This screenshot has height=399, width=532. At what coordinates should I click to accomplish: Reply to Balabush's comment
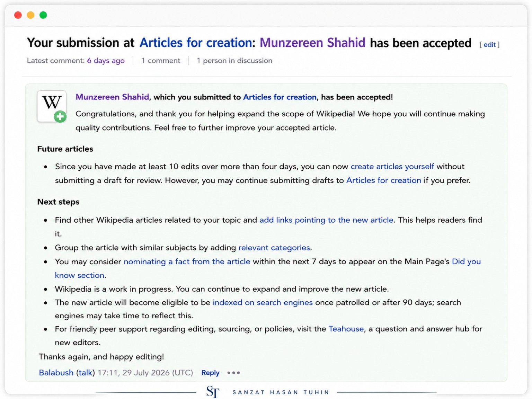point(210,373)
